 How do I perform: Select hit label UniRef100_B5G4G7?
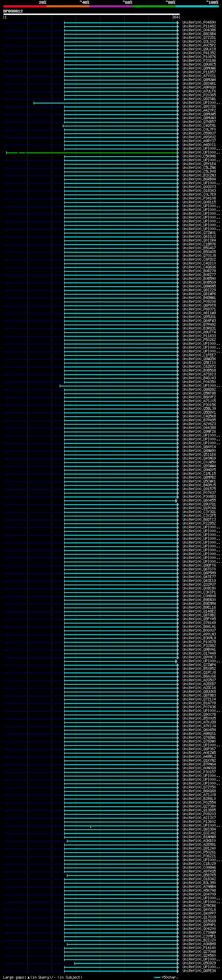199,248
